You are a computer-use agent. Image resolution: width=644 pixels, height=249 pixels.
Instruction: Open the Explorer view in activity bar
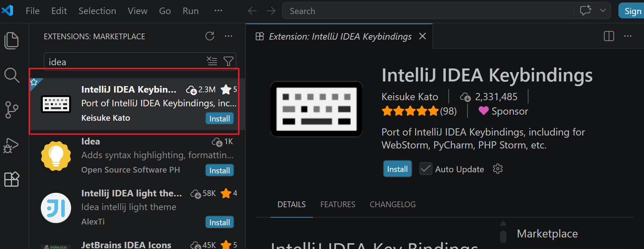[x=12, y=40]
